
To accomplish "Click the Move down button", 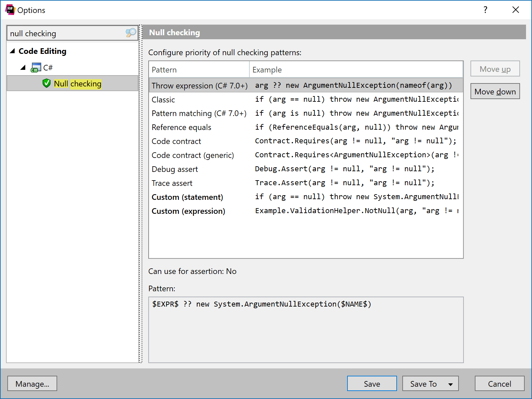I will click(x=495, y=91).
